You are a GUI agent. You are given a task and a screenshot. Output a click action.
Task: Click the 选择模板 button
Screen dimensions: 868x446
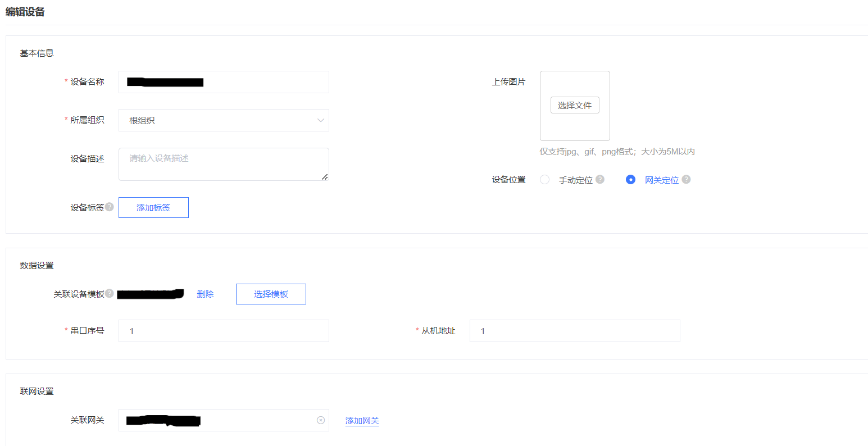271,294
